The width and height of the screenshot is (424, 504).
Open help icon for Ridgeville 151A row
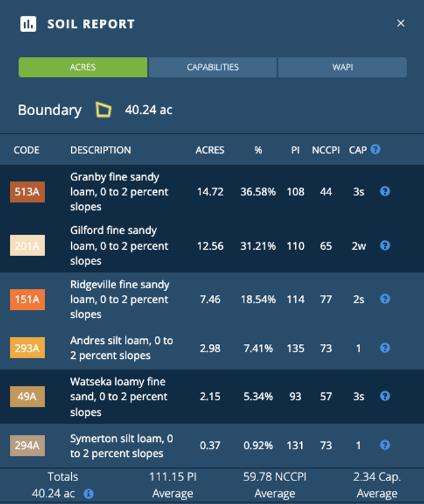(385, 299)
